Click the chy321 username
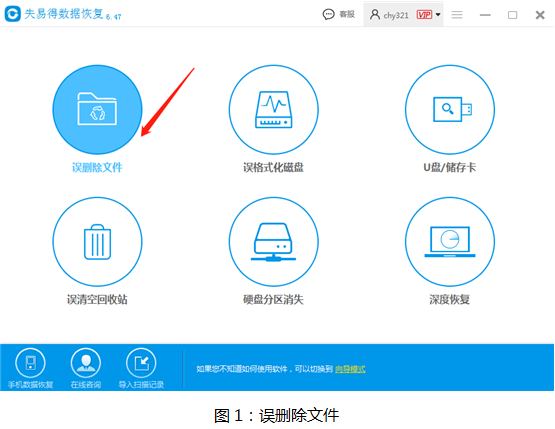 pos(396,15)
